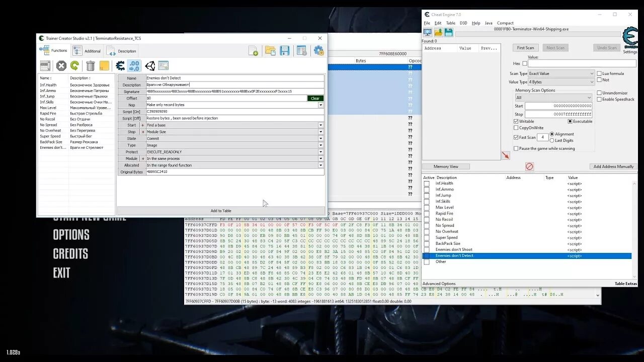Enable Pause the game while scanning
This screenshot has height=362, width=644.
[516, 148]
